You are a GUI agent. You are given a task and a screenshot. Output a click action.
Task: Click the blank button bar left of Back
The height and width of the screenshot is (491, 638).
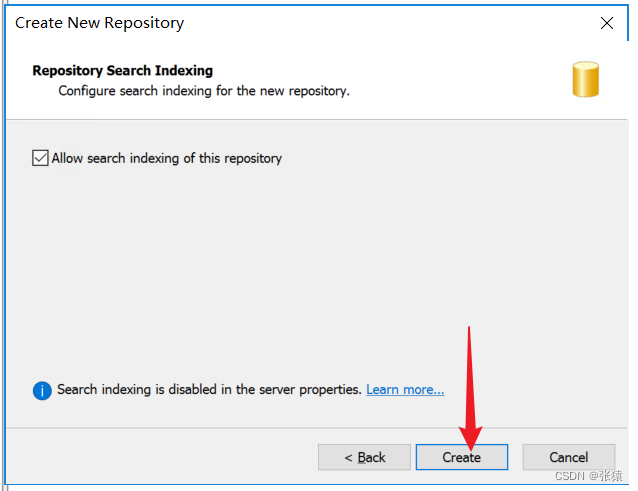pos(160,457)
